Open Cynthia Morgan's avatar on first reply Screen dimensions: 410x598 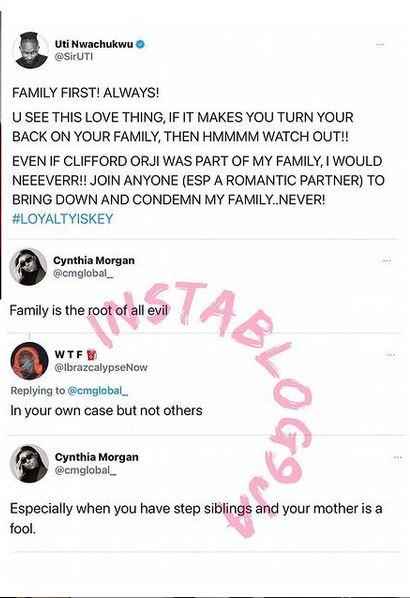[28, 267]
